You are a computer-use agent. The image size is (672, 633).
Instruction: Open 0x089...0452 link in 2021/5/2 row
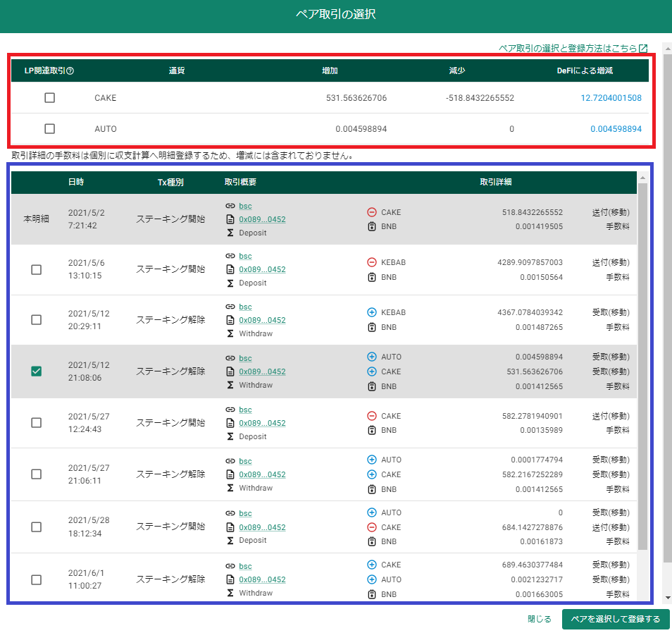pyautogui.click(x=262, y=220)
